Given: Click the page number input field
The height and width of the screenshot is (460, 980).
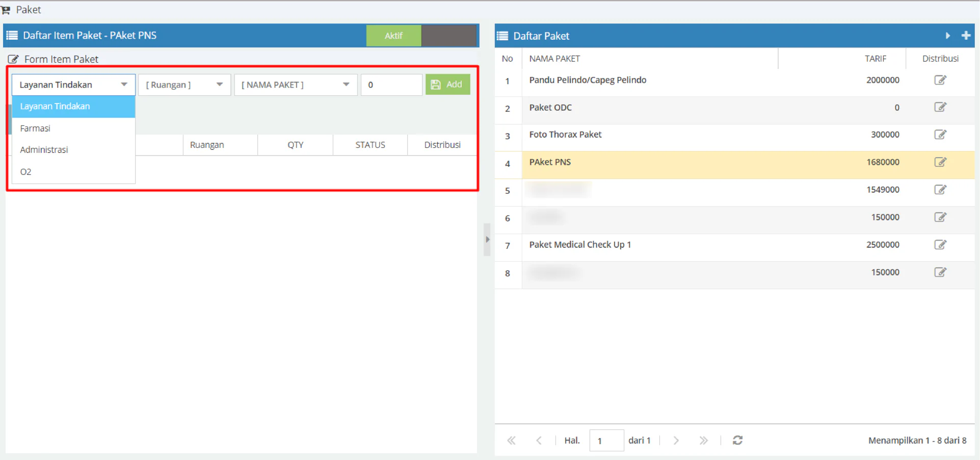Looking at the screenshot, I should tap(606, 440).
